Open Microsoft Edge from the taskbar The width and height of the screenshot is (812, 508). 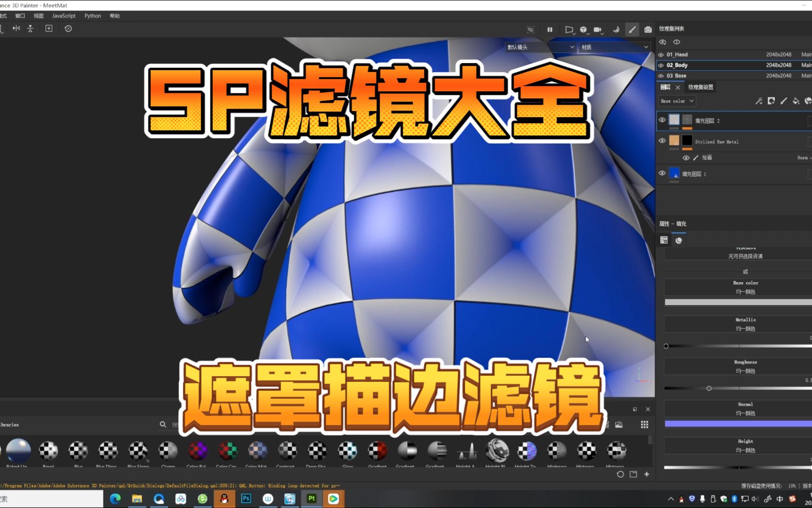coord(115,499)
